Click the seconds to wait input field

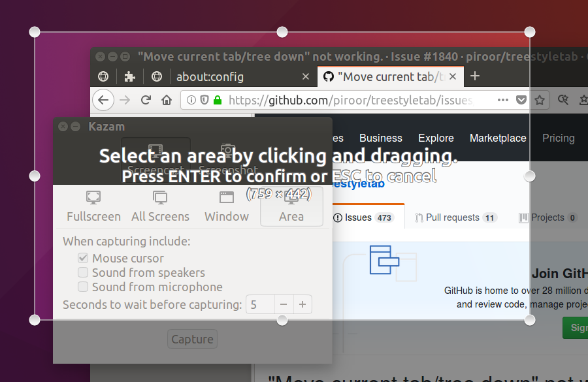(x=261, y=304)
